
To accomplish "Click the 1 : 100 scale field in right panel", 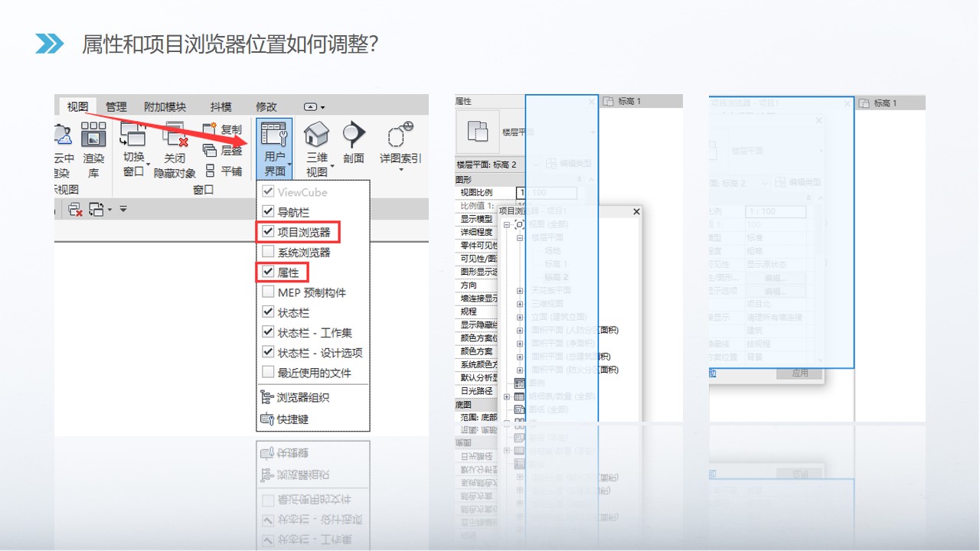I will (x=776, y=211).
